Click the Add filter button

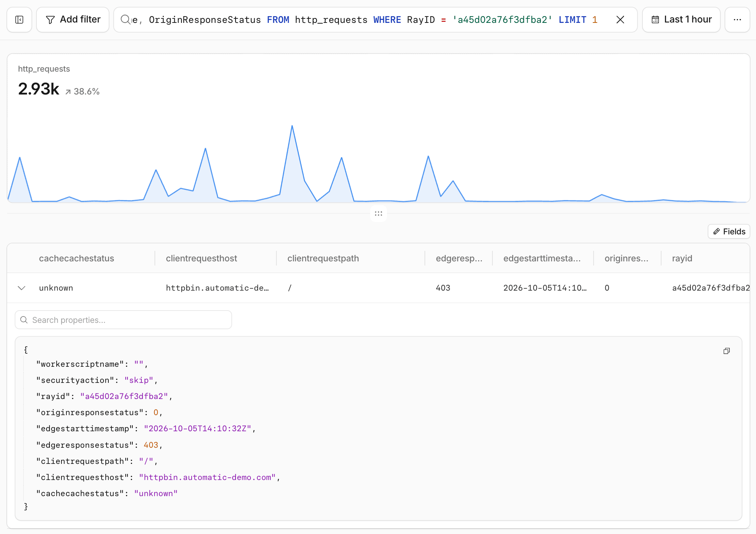[x=73, y=19]
